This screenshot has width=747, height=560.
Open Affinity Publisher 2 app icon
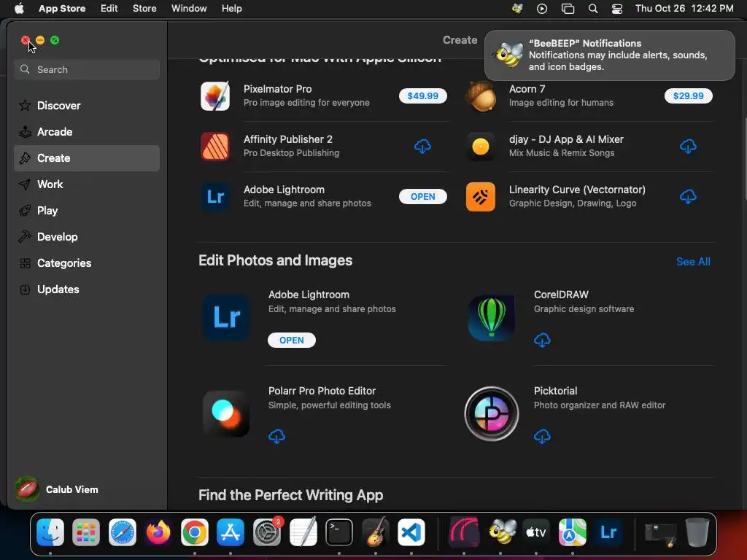215,146
